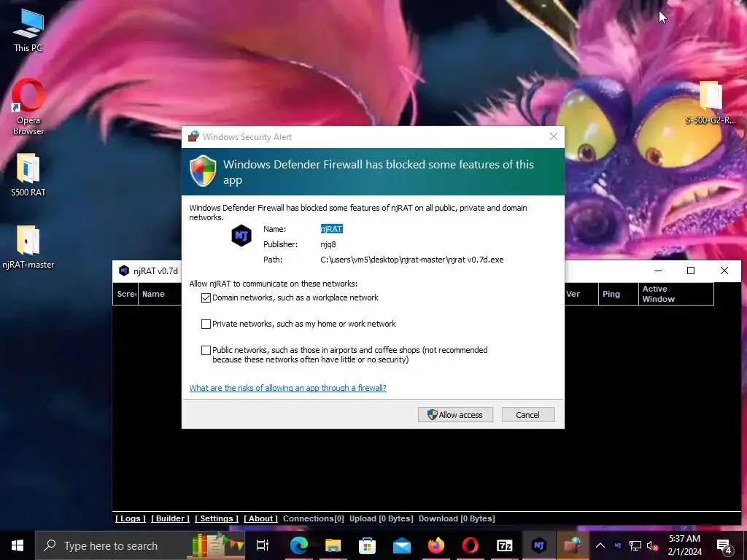
Task: Click the Scre column header in njRAT
Action: tap(125, 294)
